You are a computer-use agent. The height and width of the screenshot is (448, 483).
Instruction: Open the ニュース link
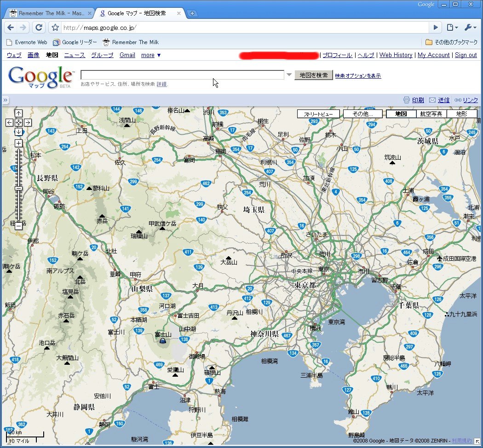point(75,55)
